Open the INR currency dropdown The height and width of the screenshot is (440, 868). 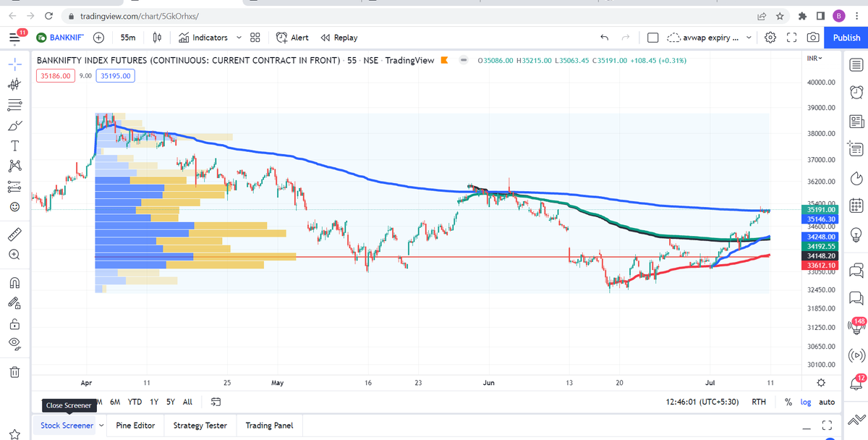coord(813,58)
